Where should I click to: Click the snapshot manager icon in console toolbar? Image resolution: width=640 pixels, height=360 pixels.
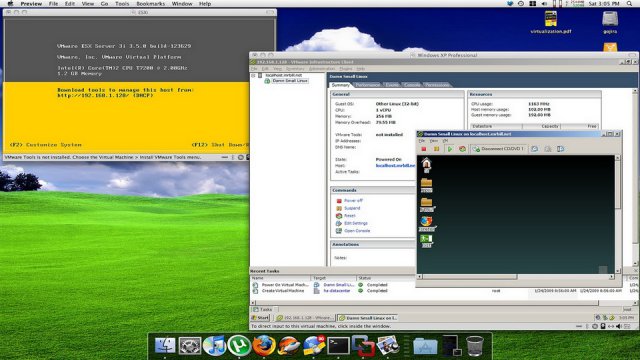click(x=560, y=149)
